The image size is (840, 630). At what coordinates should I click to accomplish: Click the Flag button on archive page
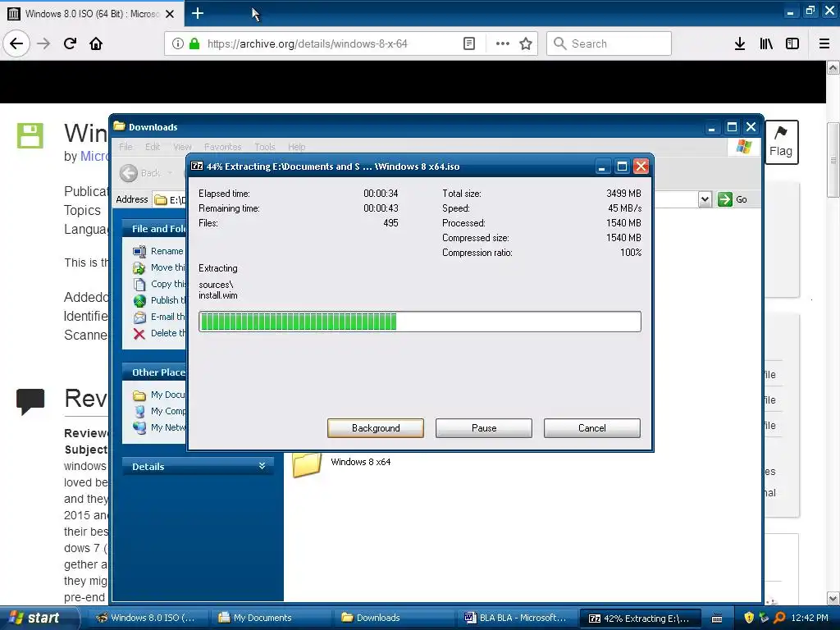coord(781,142)
